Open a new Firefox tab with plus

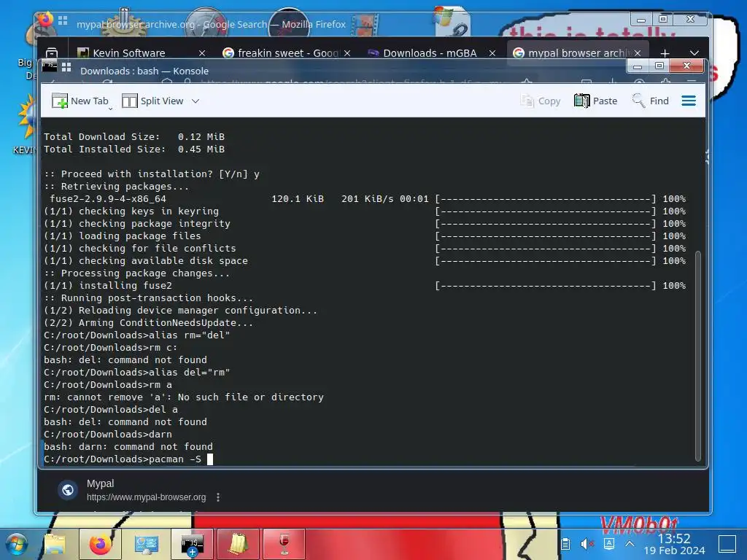pyautogui.click(x=665, y=53)
